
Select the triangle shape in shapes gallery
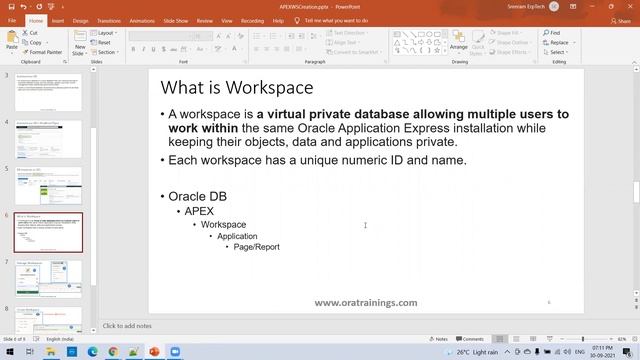click(x=397, y=42)
